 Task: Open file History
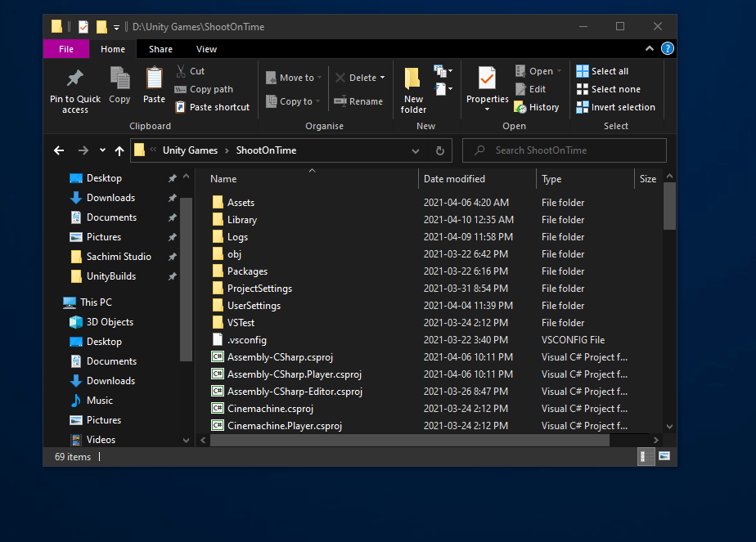[537, 107]
